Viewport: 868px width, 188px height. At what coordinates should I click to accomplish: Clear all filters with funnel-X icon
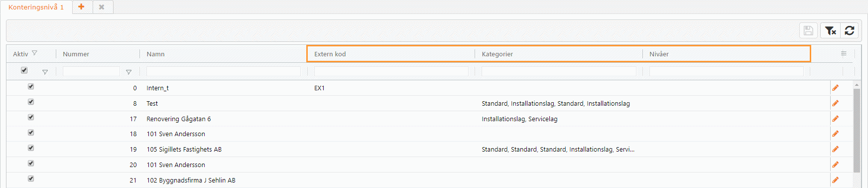tap(830, 30)
